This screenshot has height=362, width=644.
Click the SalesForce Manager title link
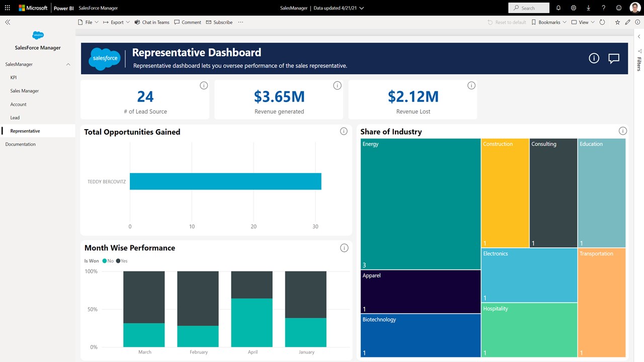[98, 8]
